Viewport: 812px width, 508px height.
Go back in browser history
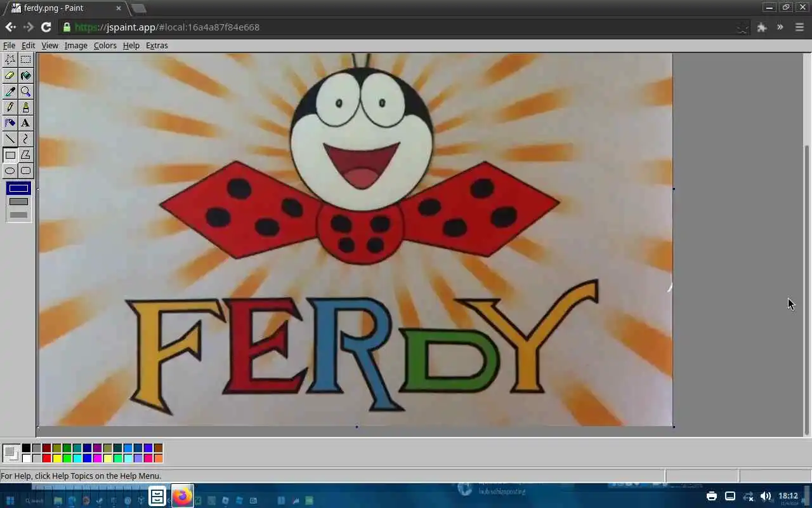tap(10, 27)
